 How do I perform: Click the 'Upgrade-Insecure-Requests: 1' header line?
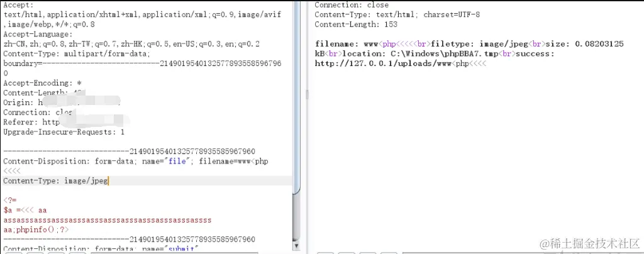[64, 132]
